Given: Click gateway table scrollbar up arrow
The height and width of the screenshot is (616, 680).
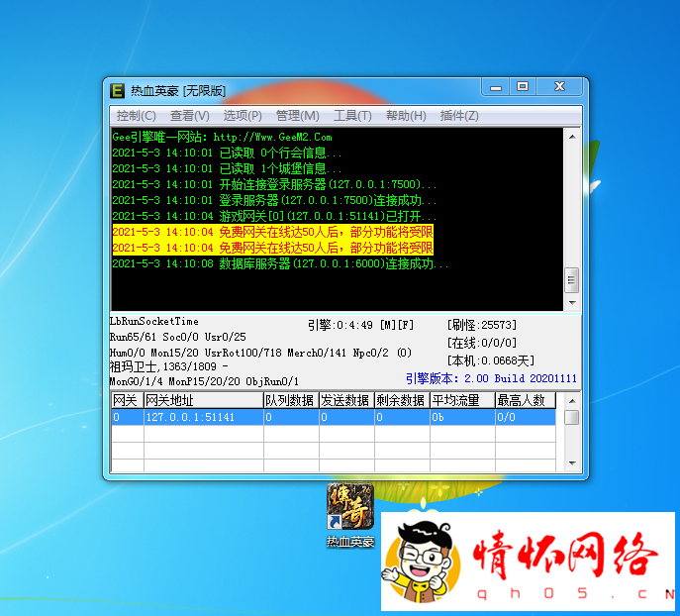Looking at the screenshot, I should pyautogui.click(x=572, y=401).
